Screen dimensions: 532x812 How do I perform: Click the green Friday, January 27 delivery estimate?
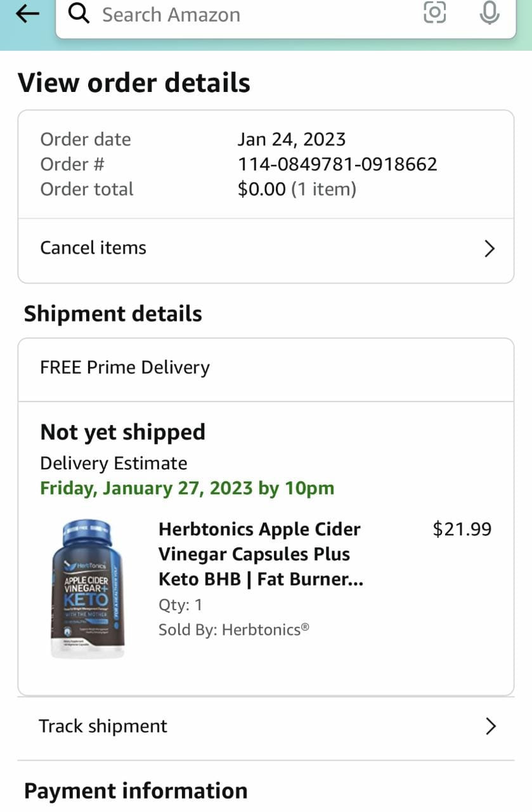point(187,488)
